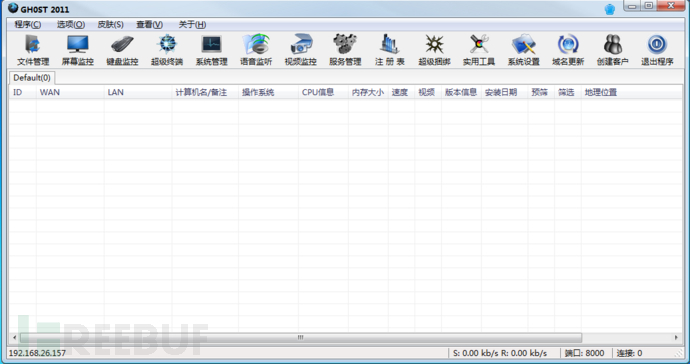Click the horizontal scrollbar left arrow
690x364 pixels.
(x=14, y=338)
